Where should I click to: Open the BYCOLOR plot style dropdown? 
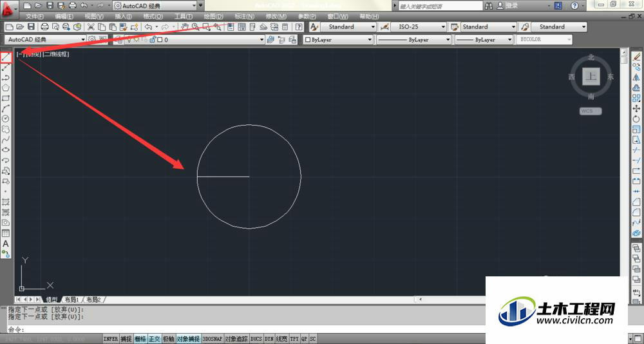[544, 39]
